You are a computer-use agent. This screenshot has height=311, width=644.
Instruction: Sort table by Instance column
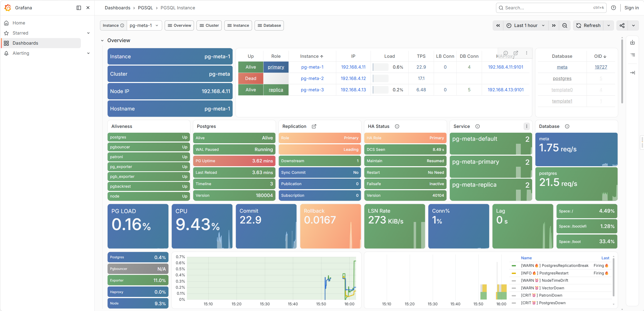coord(312,56)
